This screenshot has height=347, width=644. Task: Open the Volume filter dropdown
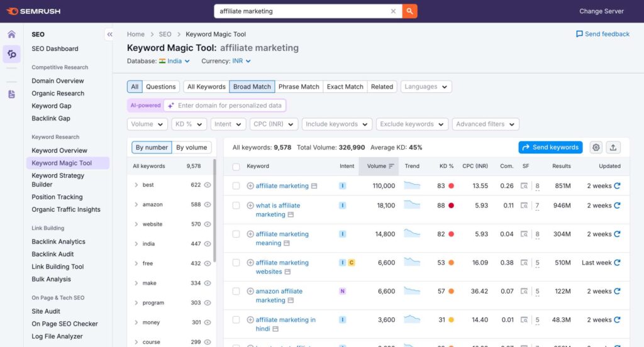pyautogui.click(x=147, y=124)
